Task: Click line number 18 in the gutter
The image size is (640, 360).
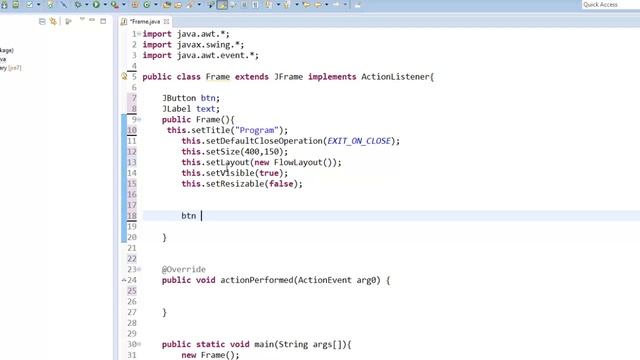Action: [x=132, y=216]
